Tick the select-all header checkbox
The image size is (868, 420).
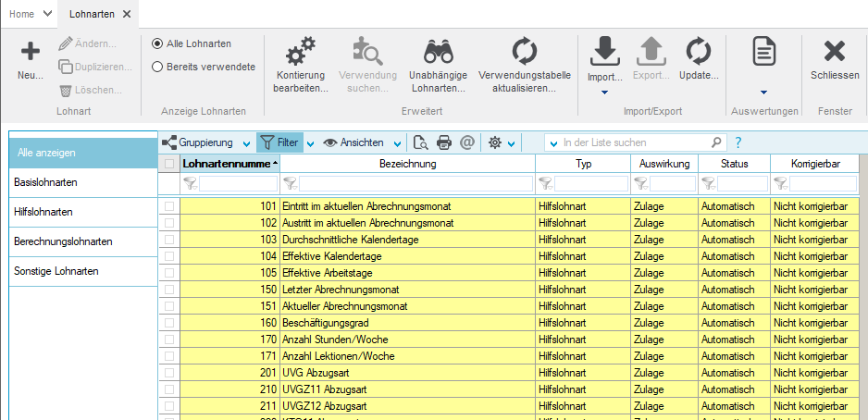click(168, 164)
